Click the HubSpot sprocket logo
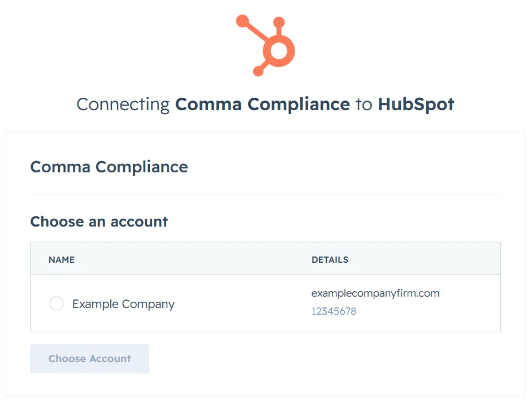This screenshot has width=532, height=404. pyautogui.click(x=265, y=45)
